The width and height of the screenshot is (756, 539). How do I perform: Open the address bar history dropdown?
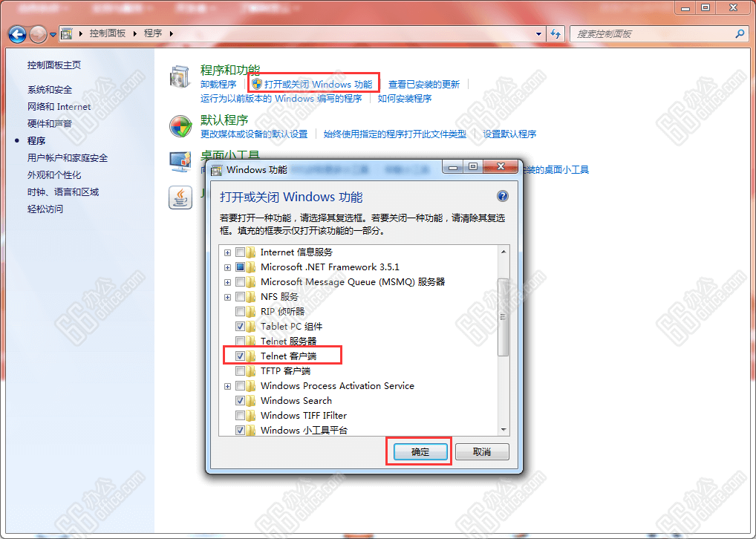538,33
